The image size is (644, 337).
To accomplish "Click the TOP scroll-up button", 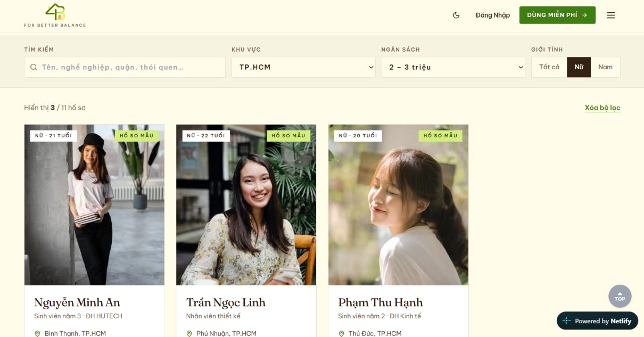I will pos(620,296).
